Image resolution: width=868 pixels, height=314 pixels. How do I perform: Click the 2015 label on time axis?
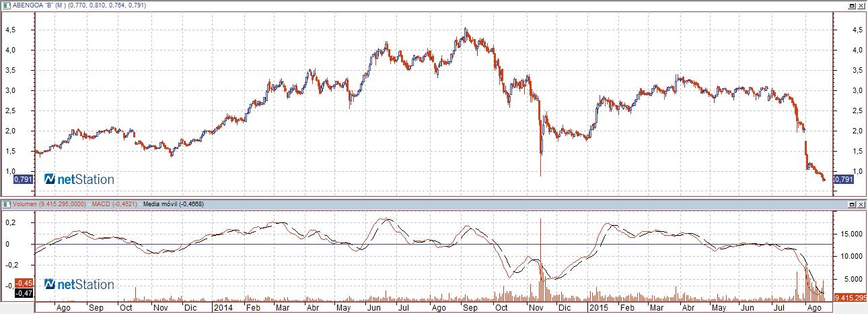pos(598,308)
